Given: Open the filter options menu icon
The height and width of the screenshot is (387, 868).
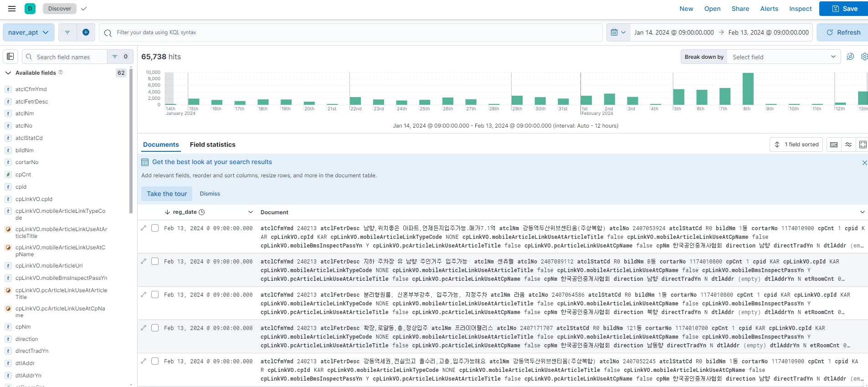Looking at the screenshot, I should coord(67,32).
